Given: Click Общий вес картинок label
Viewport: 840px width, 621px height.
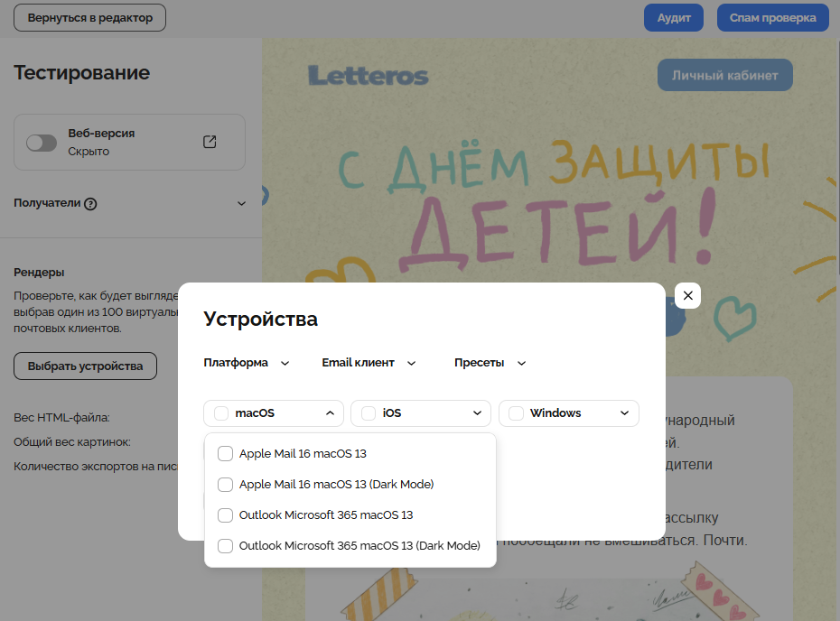Looking at the screenshot, I should pyautogui.click(x=72, y=442).
